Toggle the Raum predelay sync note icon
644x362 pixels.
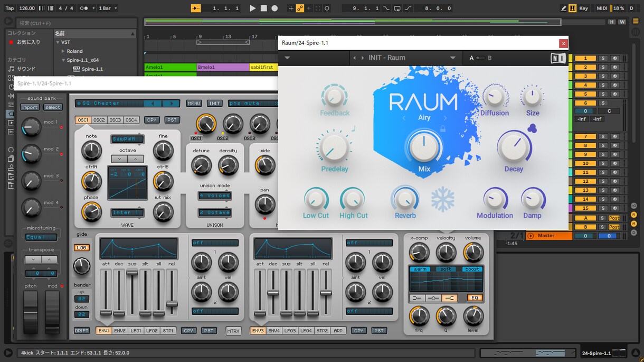pos(354,128)
